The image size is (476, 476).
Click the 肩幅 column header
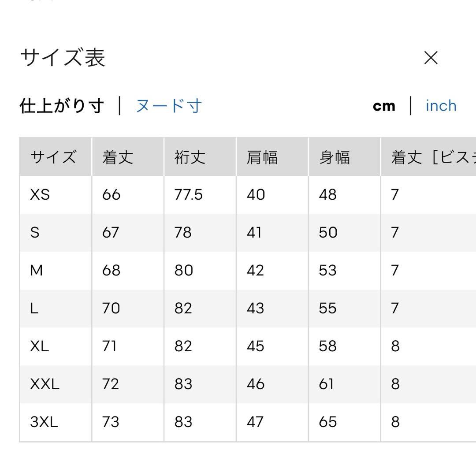(262, 157)
